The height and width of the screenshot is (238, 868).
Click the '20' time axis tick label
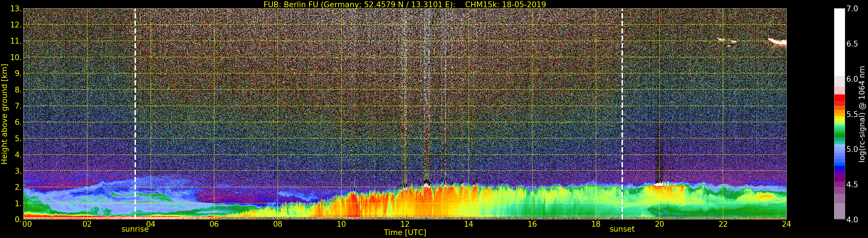(x=659, y=224)
